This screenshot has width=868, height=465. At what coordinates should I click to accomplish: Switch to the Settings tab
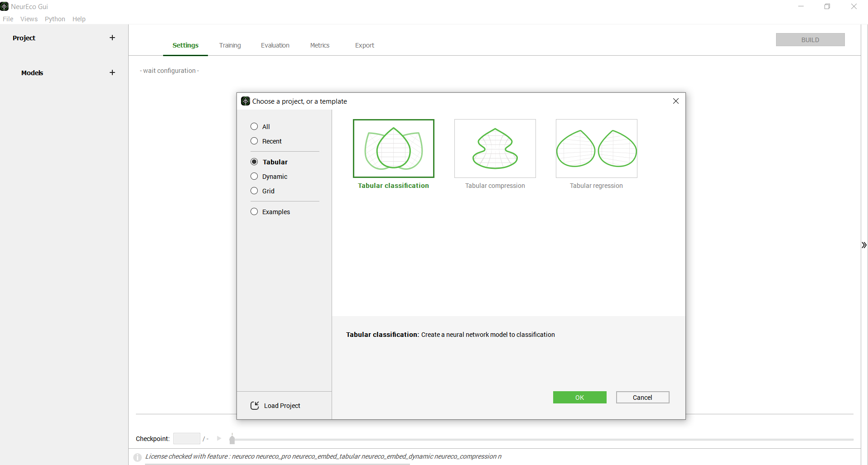coord(185,45)
